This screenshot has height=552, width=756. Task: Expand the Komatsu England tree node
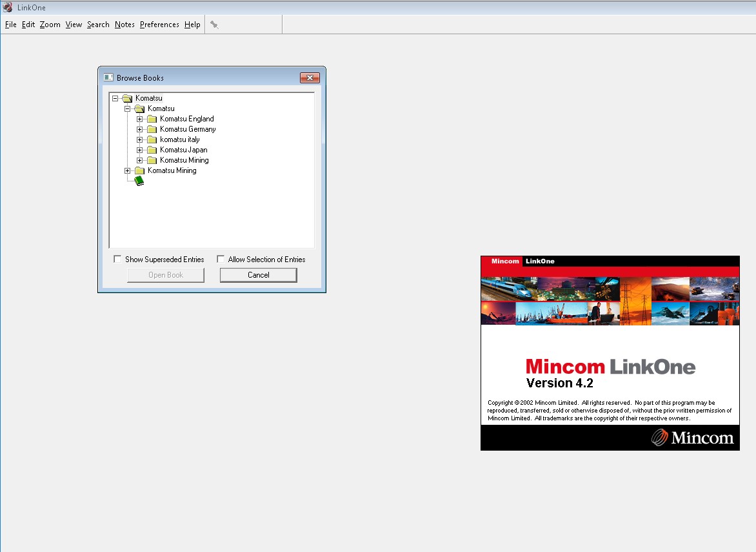click(x=139, y=119)
